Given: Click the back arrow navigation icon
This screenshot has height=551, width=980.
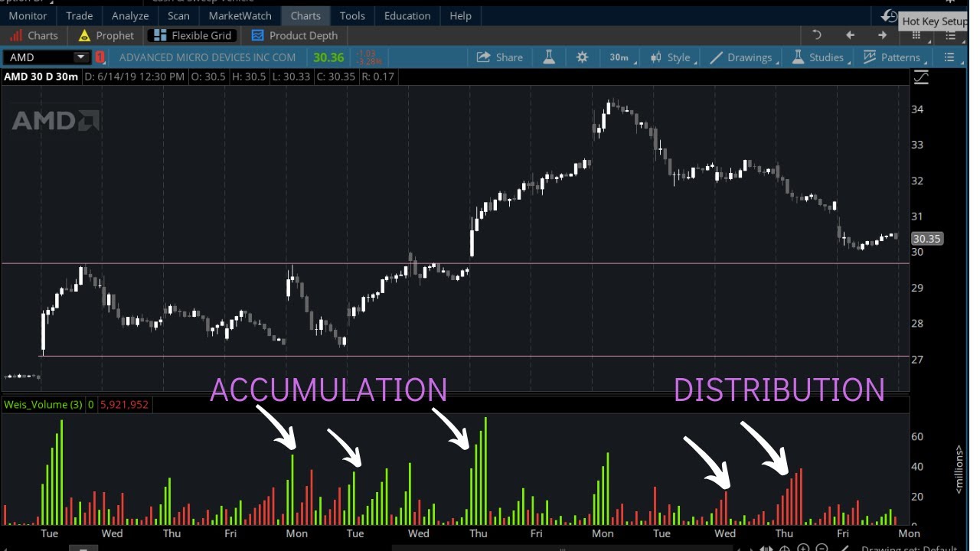Looking at the screenshot, I should [x=850, y=35].
